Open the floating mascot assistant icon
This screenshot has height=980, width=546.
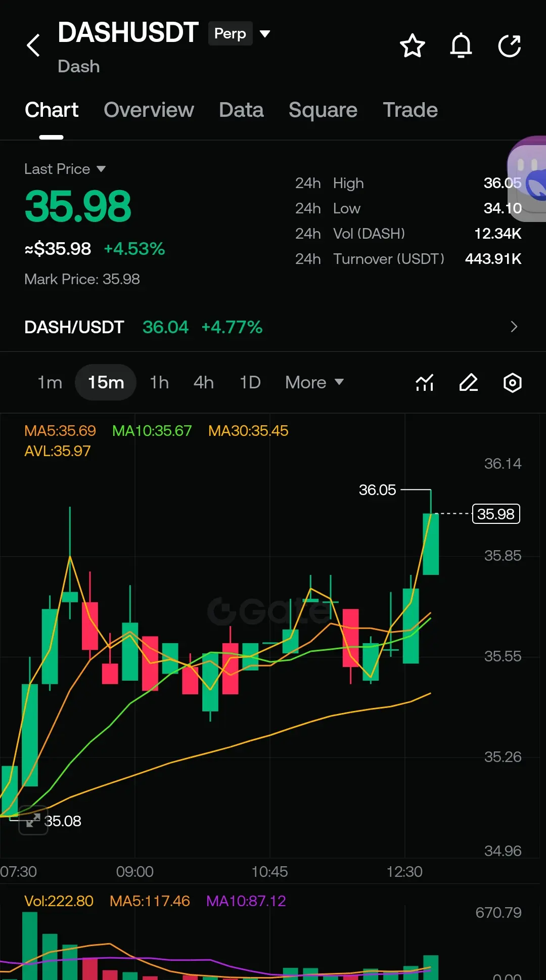[527, 179]
